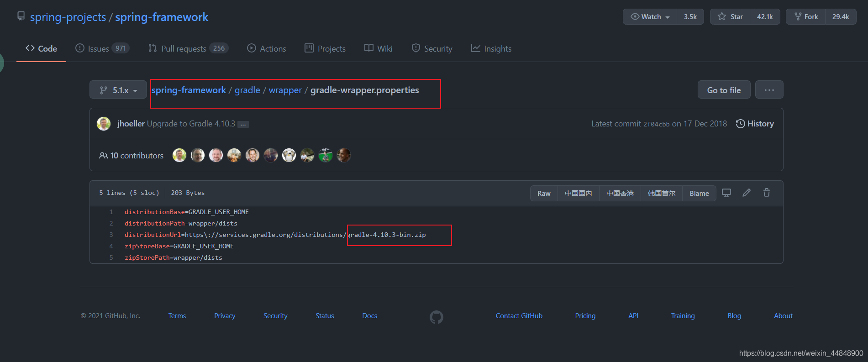
Task: Open the first contributor avatar
Action: click(179, 155)
